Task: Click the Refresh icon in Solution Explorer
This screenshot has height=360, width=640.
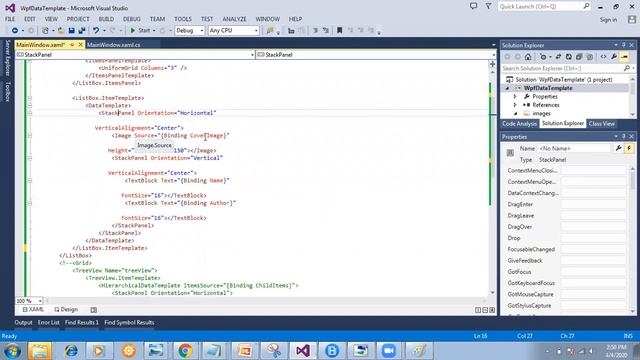Action: click(568, 57)
